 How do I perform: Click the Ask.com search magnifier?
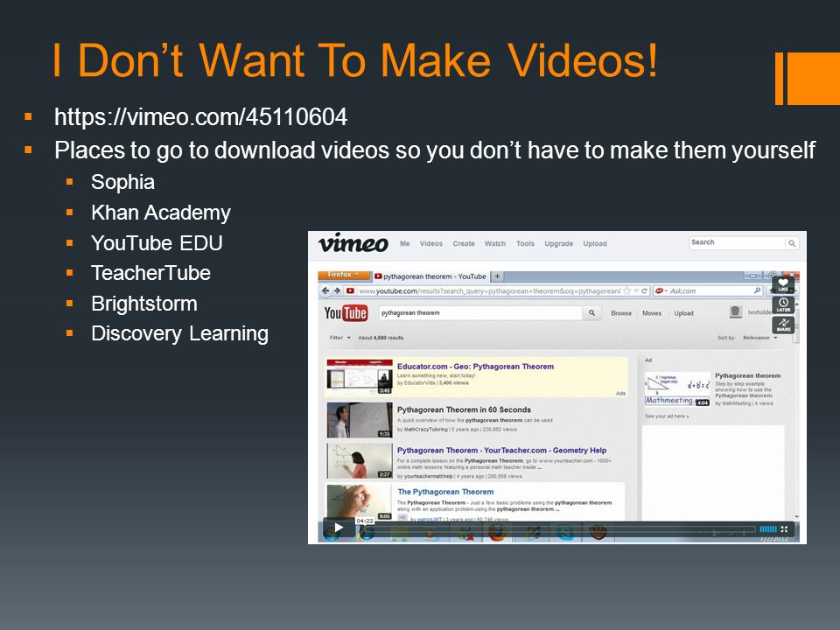pyautogui.click(x=757, y=290)
